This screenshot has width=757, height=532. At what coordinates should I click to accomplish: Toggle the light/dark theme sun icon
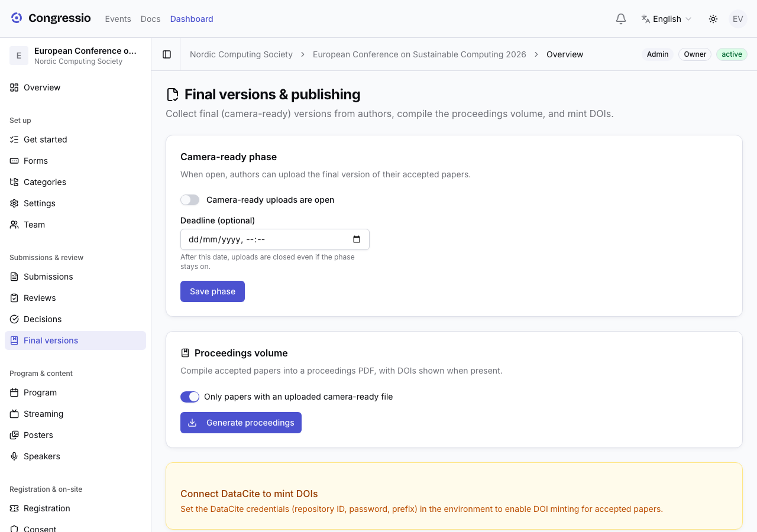(x=713, y=19)
